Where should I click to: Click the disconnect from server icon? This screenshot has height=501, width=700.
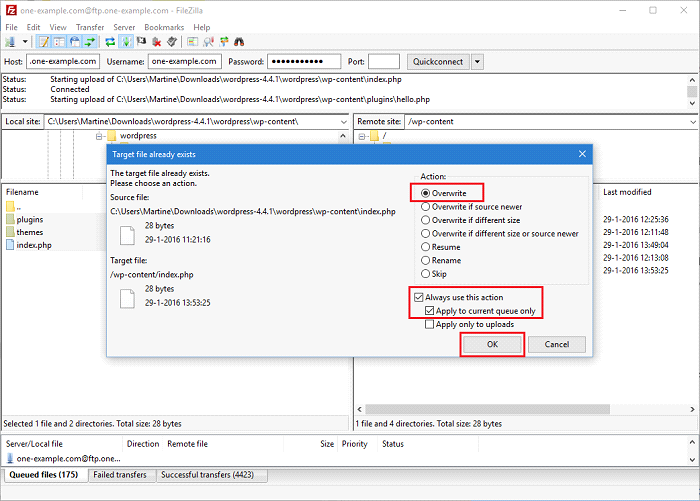[157, 42]
